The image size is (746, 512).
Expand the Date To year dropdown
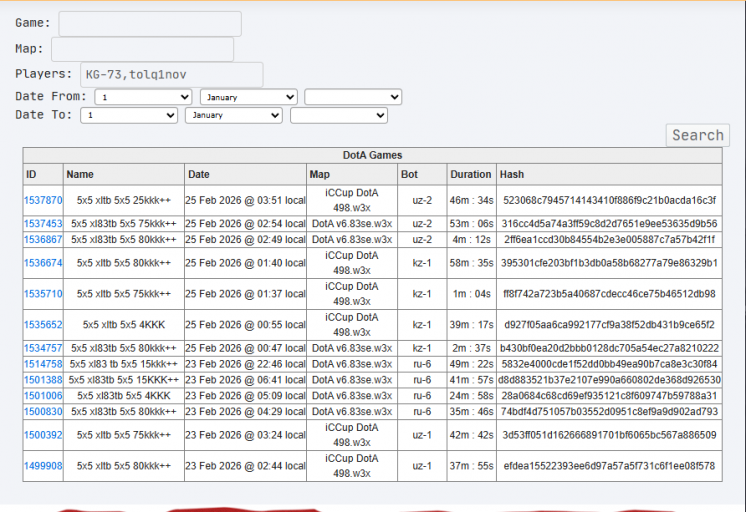coord(339,116)
